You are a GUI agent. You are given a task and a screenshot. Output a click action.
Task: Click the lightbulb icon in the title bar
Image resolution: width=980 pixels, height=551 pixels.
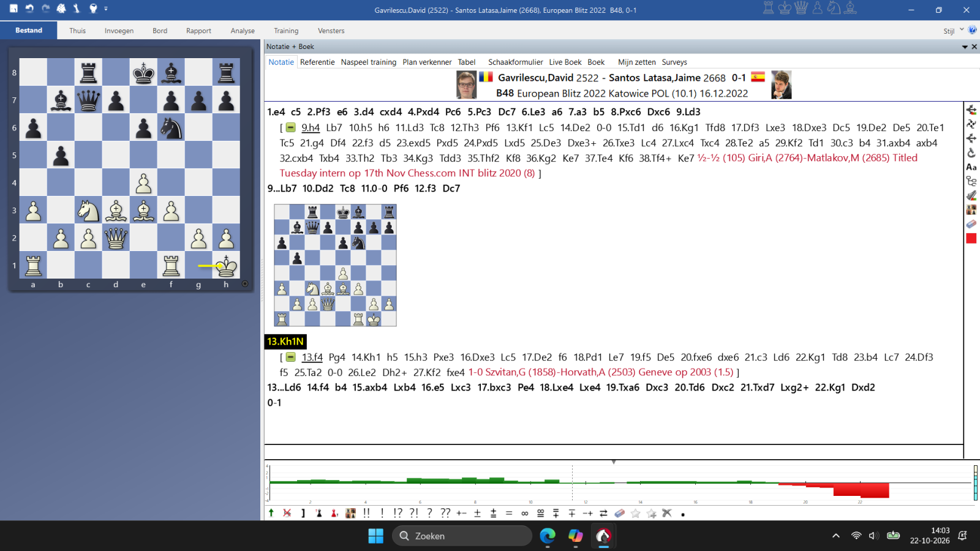[93, 9]
